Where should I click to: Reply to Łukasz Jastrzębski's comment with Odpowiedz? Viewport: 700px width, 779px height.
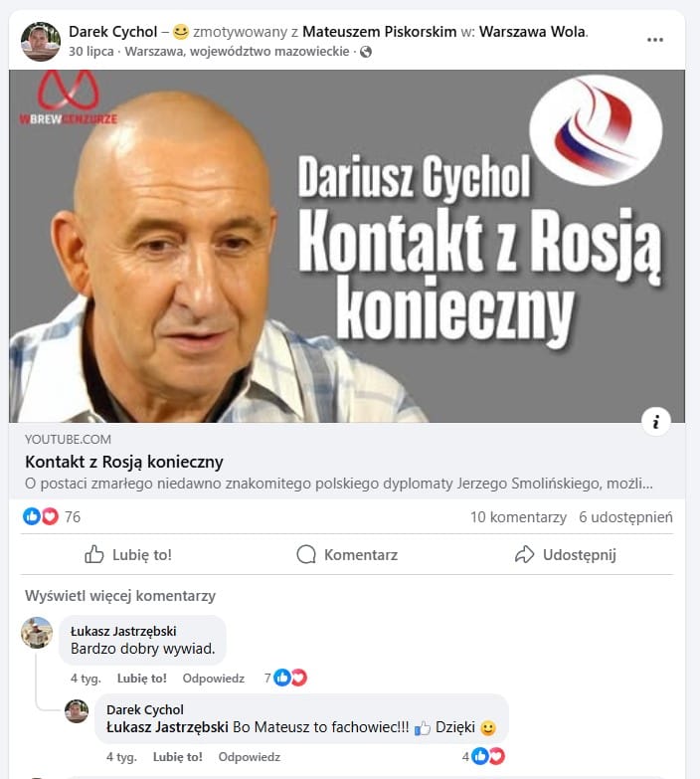214,679
